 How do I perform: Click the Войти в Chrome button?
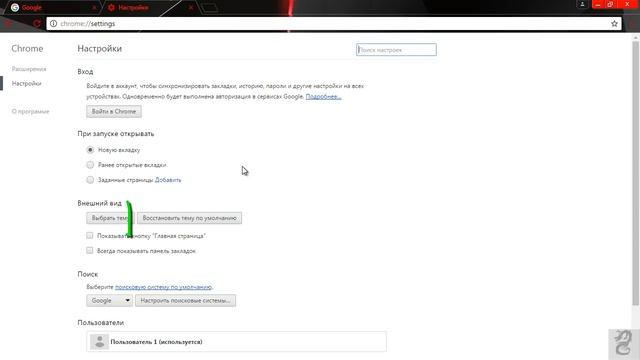click(x=114, y=111)
